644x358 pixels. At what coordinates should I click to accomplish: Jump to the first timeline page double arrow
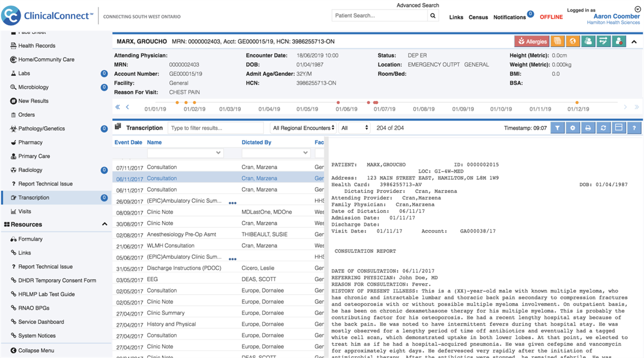click(118, 107)
